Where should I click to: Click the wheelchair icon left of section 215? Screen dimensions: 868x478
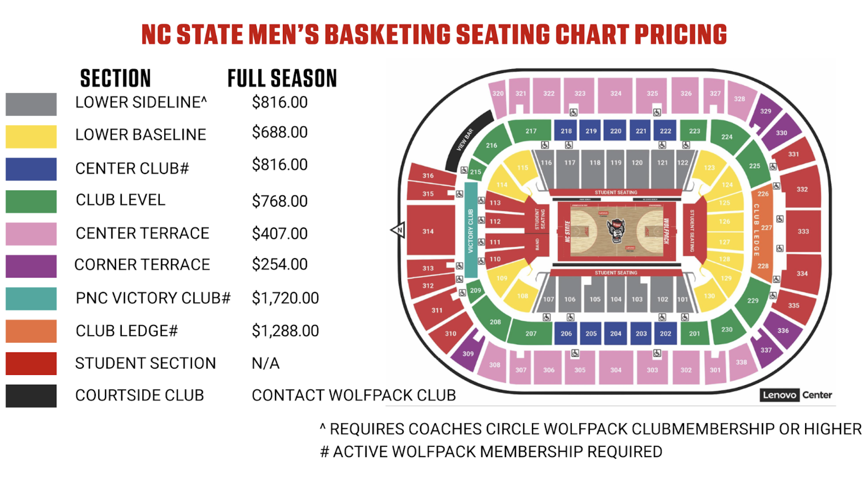pos(464,170)
